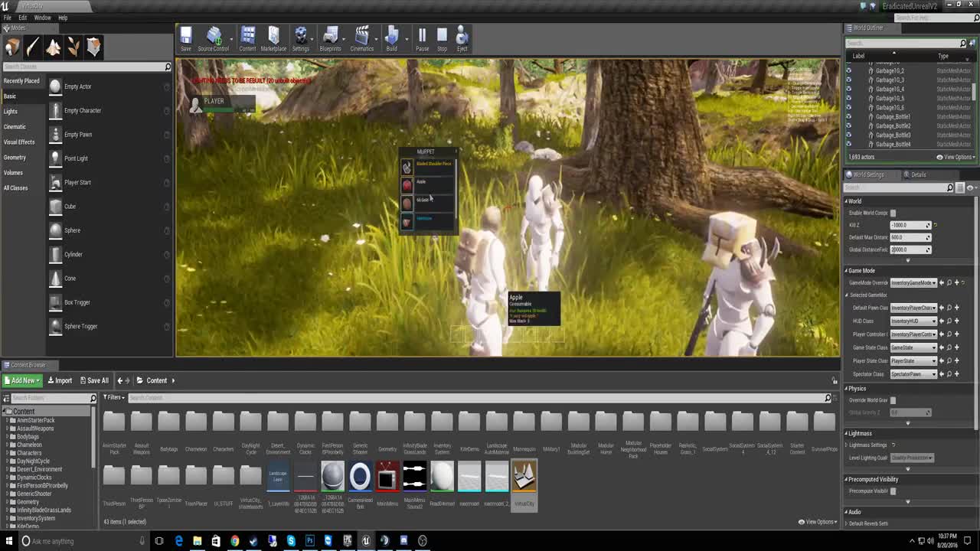Open the HUD Class dropdown
The image size is (980, 551).
[x=914, y=321]
